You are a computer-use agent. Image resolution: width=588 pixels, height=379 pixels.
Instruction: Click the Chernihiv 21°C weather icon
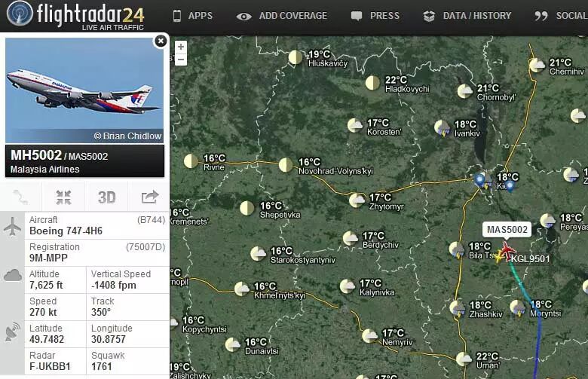click(x=537, y=66)
